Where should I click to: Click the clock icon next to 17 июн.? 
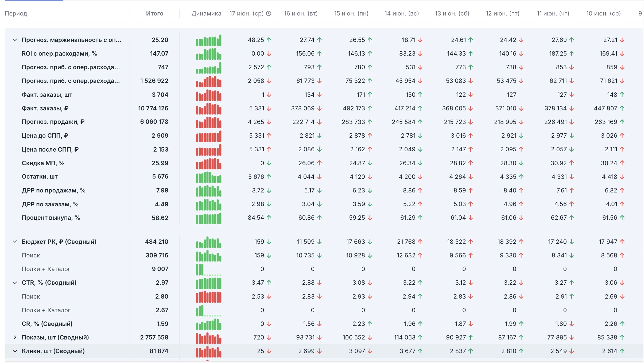coord(269,13)
